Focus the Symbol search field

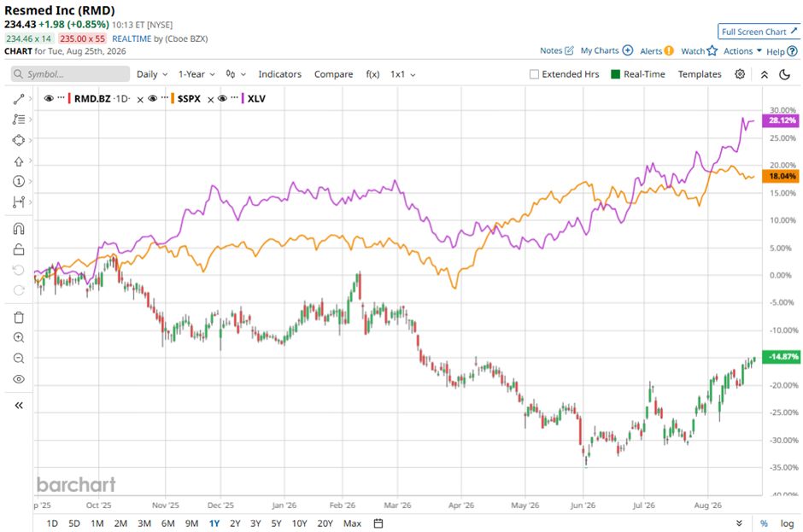[70, 74]
